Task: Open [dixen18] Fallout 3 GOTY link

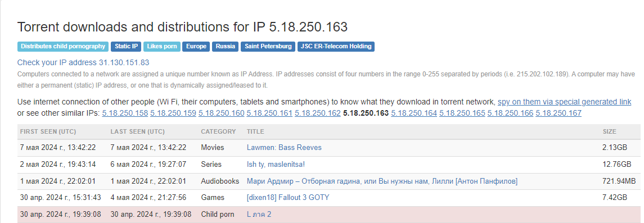Action: pyautogui.click(x=288, y=198)
